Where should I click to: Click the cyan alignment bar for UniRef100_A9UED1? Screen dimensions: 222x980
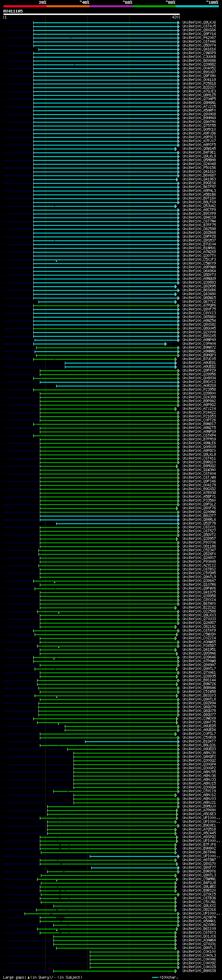coord(120,363)
